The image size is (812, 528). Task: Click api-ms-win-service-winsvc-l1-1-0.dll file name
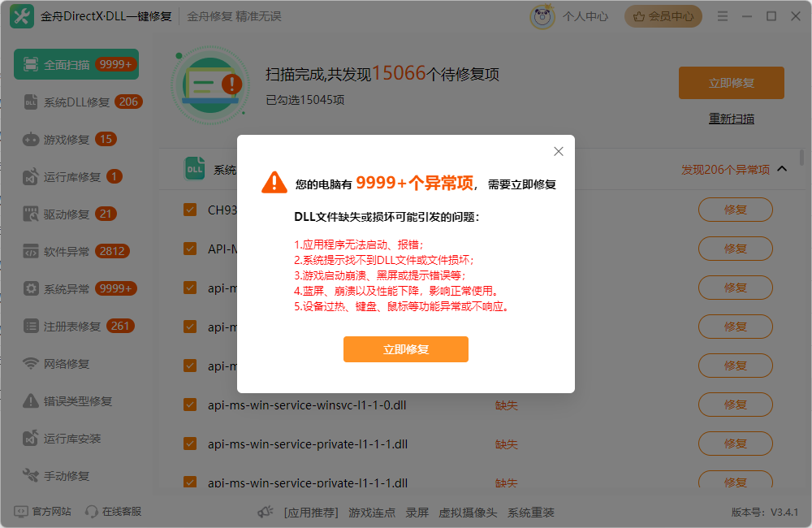pos(307,405)
